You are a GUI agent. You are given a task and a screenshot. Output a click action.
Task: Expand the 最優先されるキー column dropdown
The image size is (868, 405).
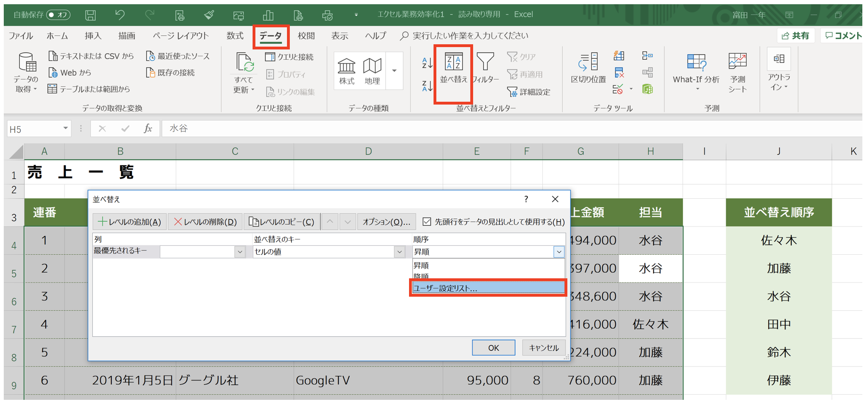(240, 252)
